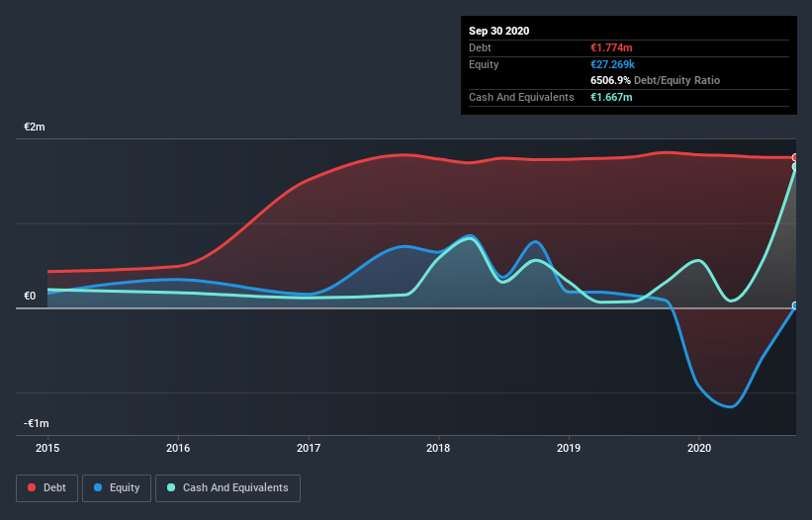Click the €27.269k Equity value in tooltip

coord(612,64)
